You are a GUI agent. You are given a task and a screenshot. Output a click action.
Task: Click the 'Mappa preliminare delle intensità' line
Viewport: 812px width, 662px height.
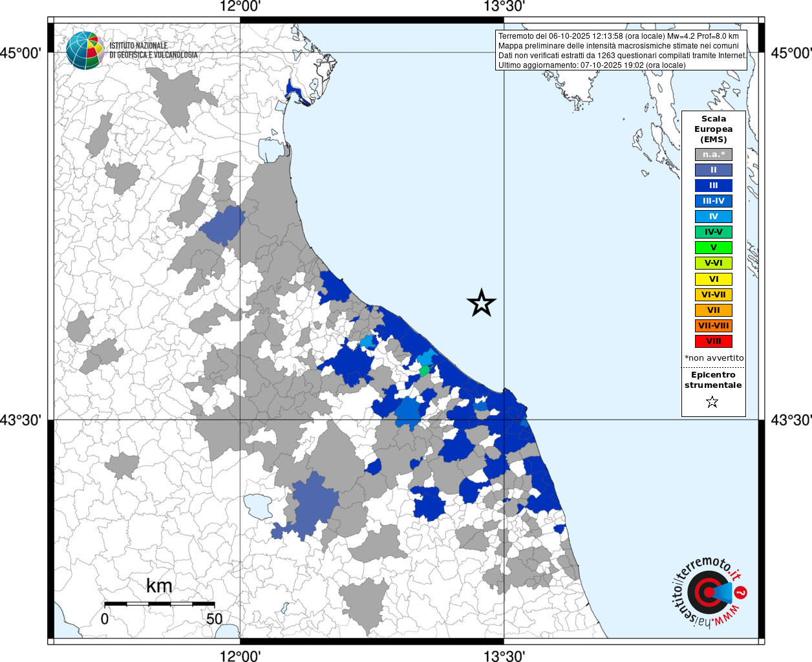click(618, 46)
